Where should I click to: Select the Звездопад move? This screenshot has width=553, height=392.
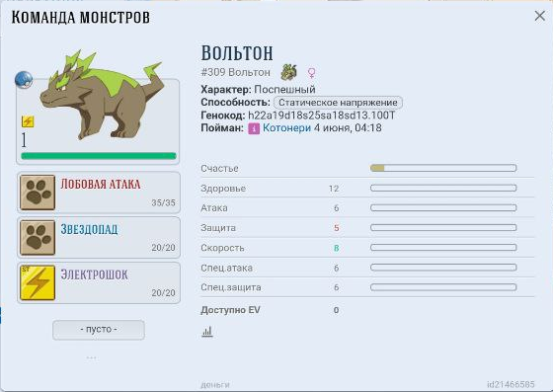99,238
